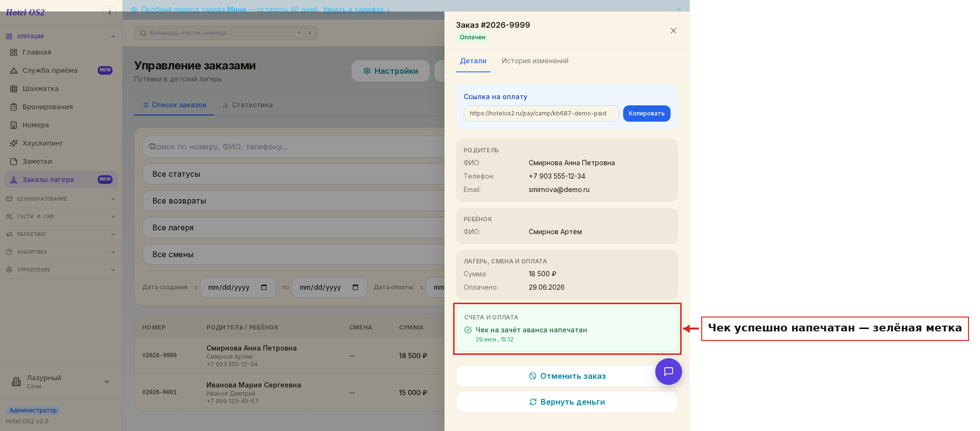980x431 pixels.
Task: Switch to the Статистика tab
Action: [248, 105]
